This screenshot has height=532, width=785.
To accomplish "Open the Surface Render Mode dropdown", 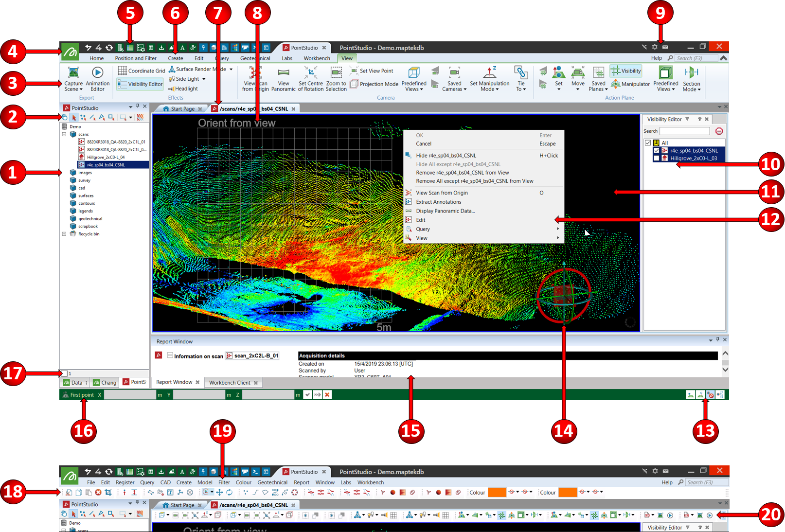I will [x=231, y=70].
